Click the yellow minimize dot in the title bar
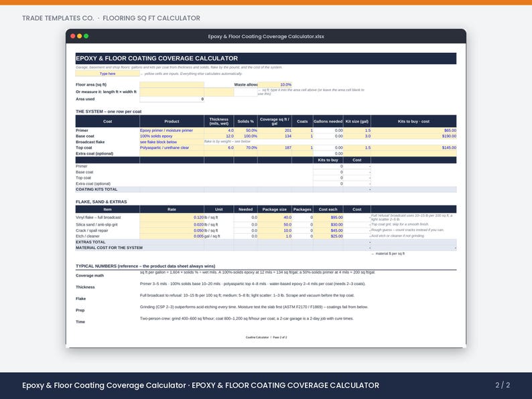The height and width of the screenshot is (399, 532). (x=79, y=36)
